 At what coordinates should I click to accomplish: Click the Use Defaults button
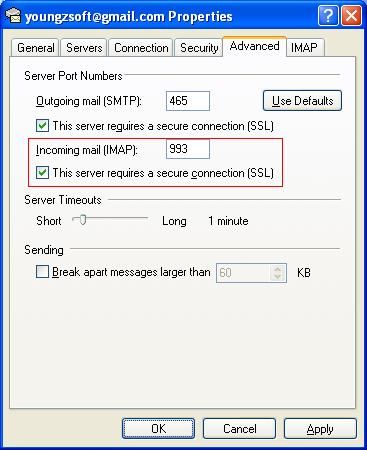[x=302, y=101]
